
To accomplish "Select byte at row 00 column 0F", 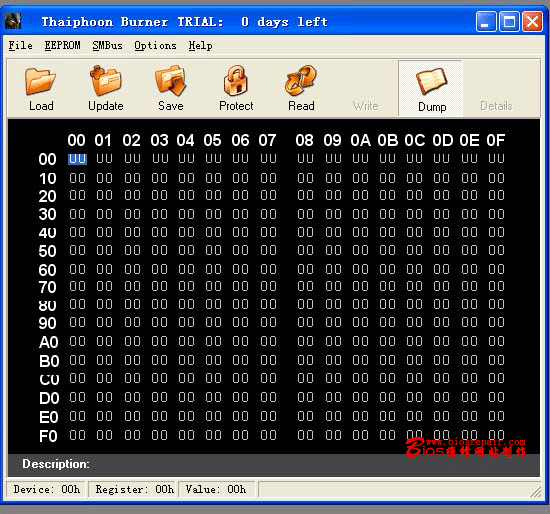I will tap(496, 159).
